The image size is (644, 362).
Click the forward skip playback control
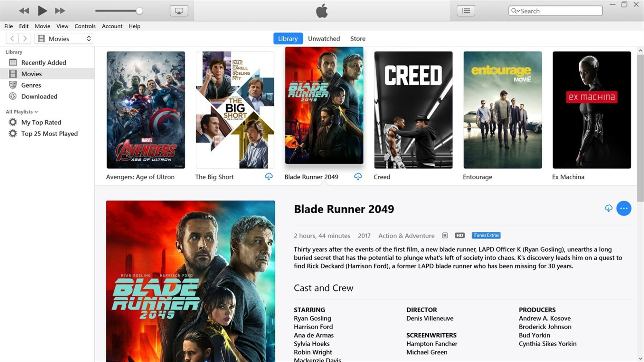pyautogui.click(x=60, y=11)
